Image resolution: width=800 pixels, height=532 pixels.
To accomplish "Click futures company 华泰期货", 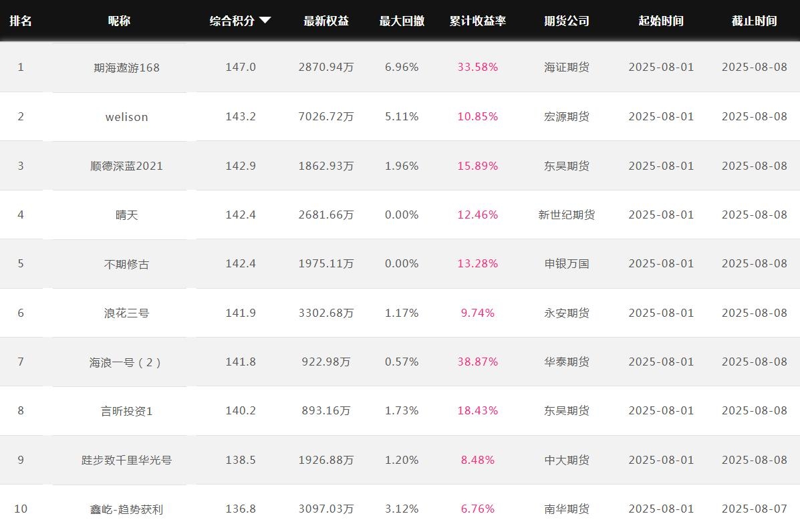I will pos(566,362).
